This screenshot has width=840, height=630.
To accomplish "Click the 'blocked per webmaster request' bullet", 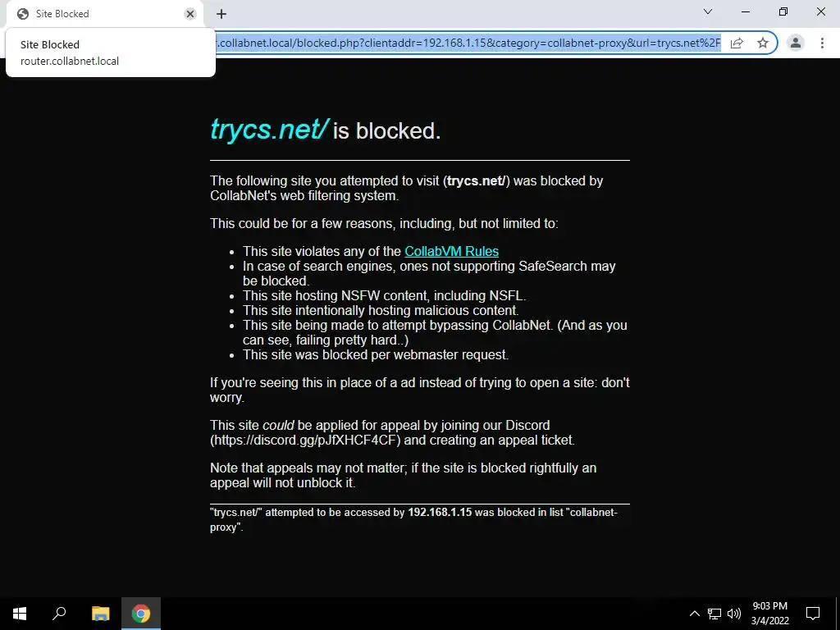I will [x=376, y=354].
